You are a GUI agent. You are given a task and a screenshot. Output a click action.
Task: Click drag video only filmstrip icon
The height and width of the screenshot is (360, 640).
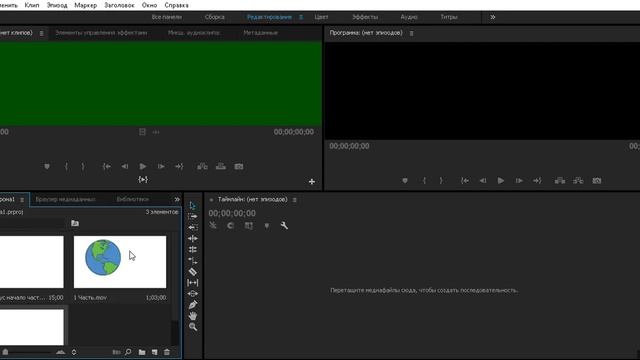pyautogui.click(x=142, y=132)
